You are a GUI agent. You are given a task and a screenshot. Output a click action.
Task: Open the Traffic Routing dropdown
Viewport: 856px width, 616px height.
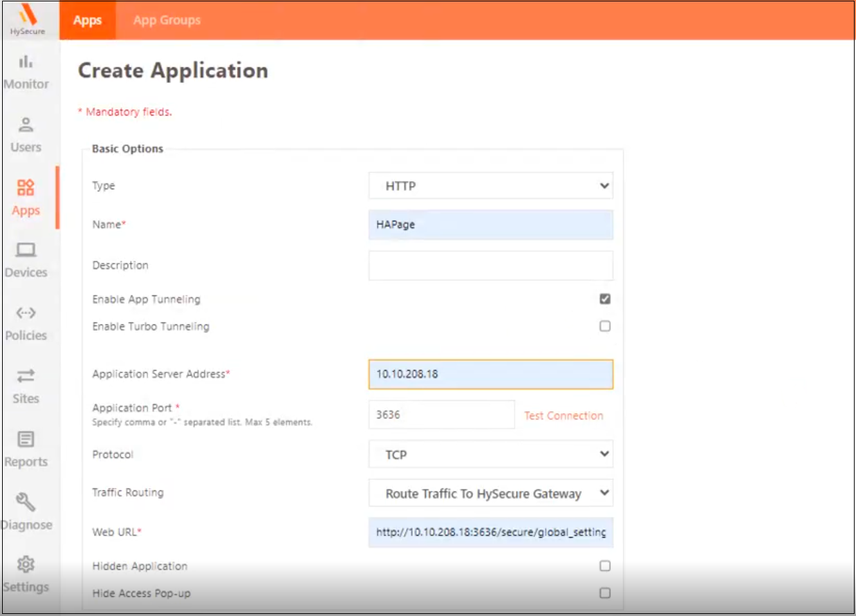(490, 493)
